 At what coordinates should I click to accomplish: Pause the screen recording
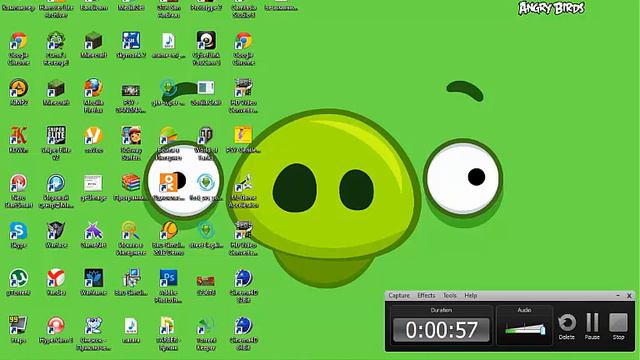point(592,327)
